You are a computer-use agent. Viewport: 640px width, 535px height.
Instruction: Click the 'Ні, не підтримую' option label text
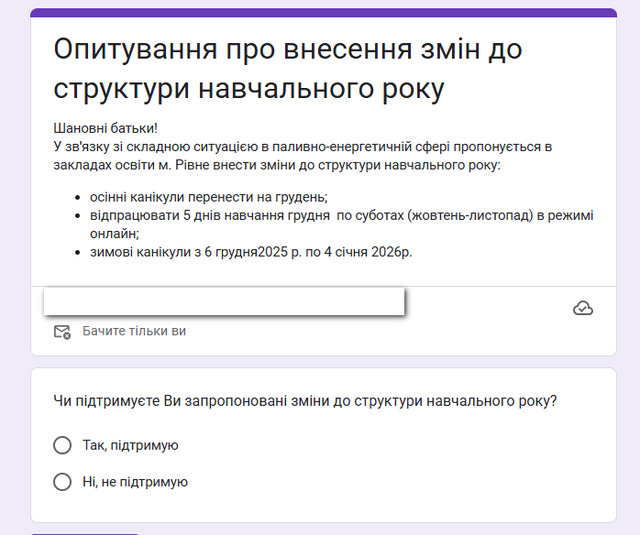tap(135, 482)
